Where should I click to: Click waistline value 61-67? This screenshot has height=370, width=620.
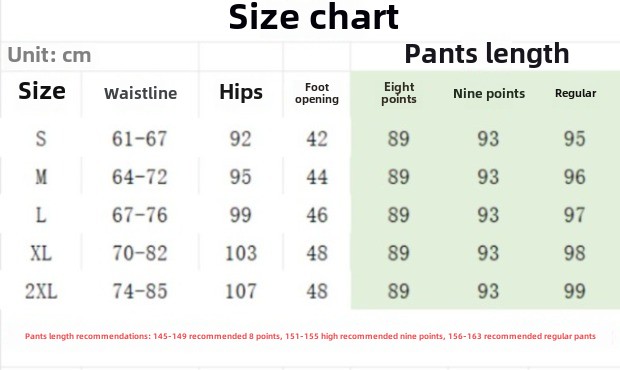coord(140,139)
